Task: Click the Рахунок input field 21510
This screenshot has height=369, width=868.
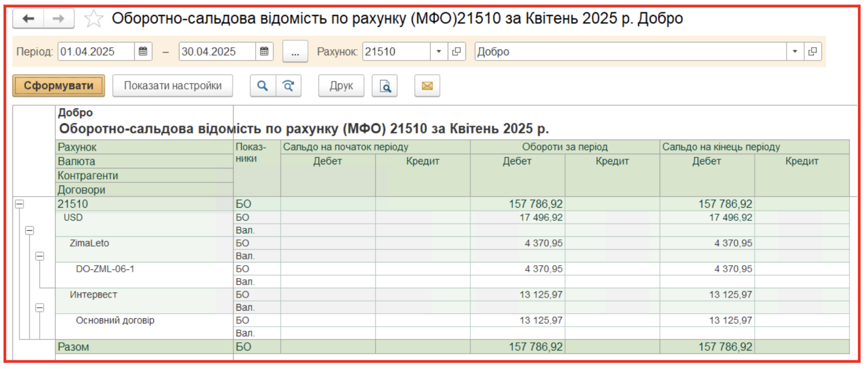Action: [x=396, y=51]
